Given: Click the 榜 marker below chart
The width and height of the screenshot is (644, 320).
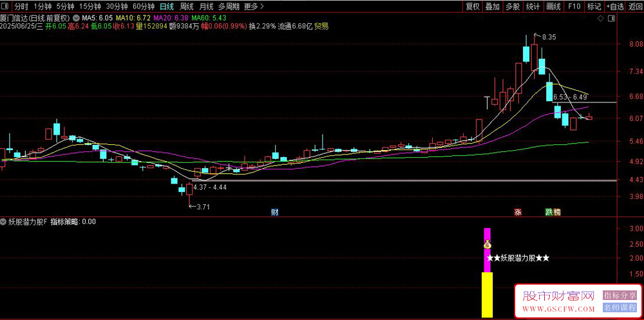Looking at the screenshot, I should pyautogui.click(x=556, y=212).
